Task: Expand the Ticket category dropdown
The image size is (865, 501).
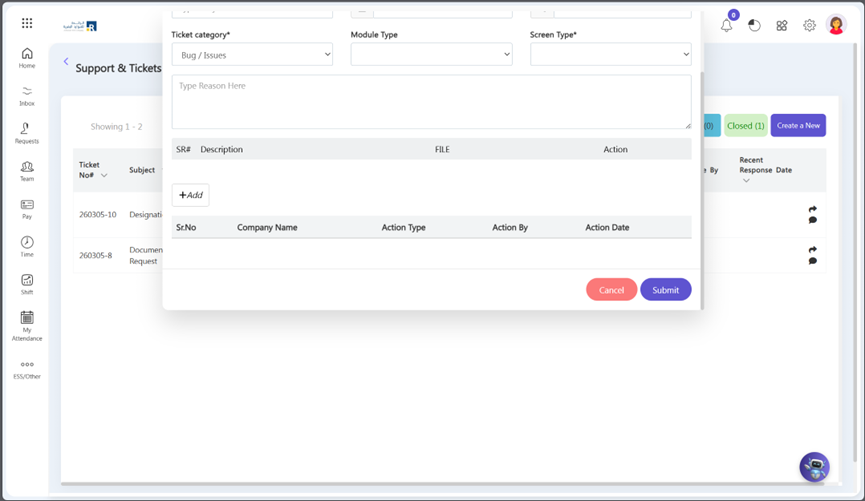Action: [252, 55]
